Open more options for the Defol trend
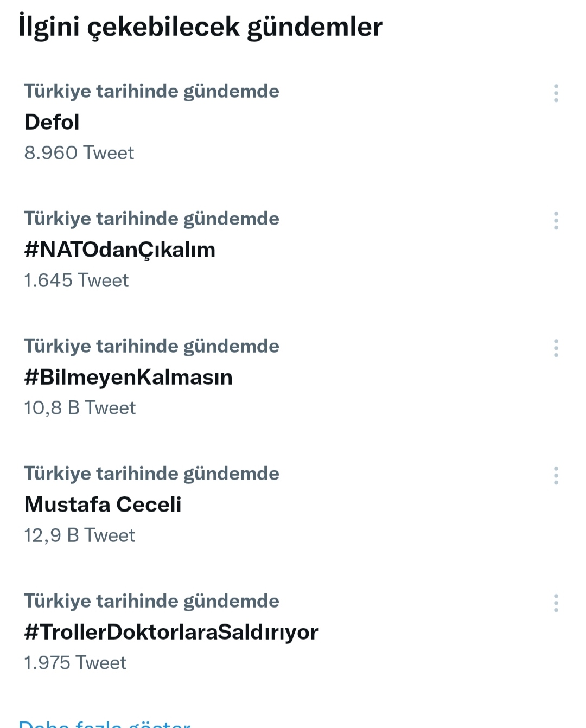586x728 pixels. coord(556,93)
